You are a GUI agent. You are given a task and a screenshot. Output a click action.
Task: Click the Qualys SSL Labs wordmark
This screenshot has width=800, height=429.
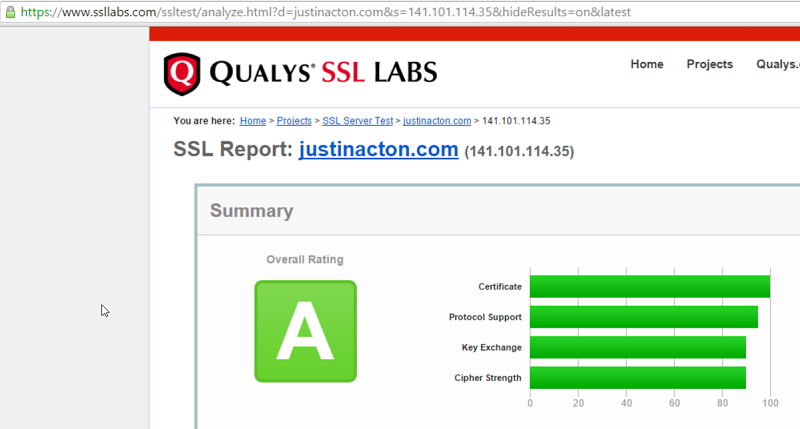(323, 72)
